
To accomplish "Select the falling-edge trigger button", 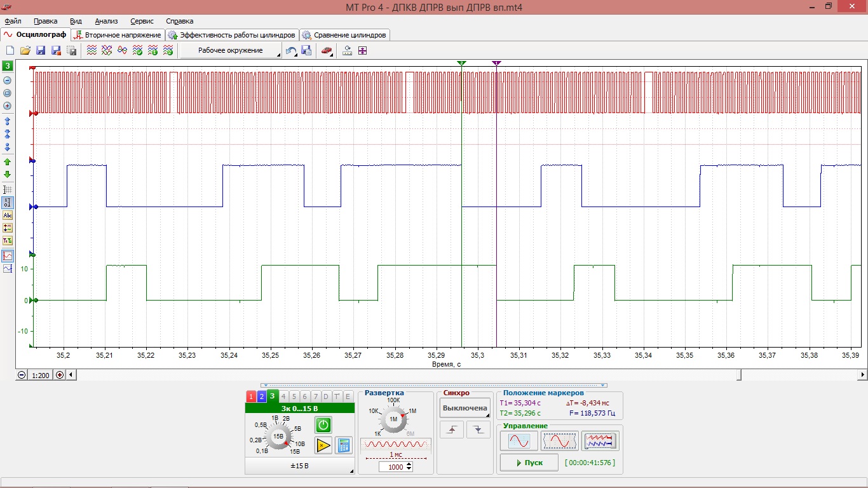I will click(478, 430).
